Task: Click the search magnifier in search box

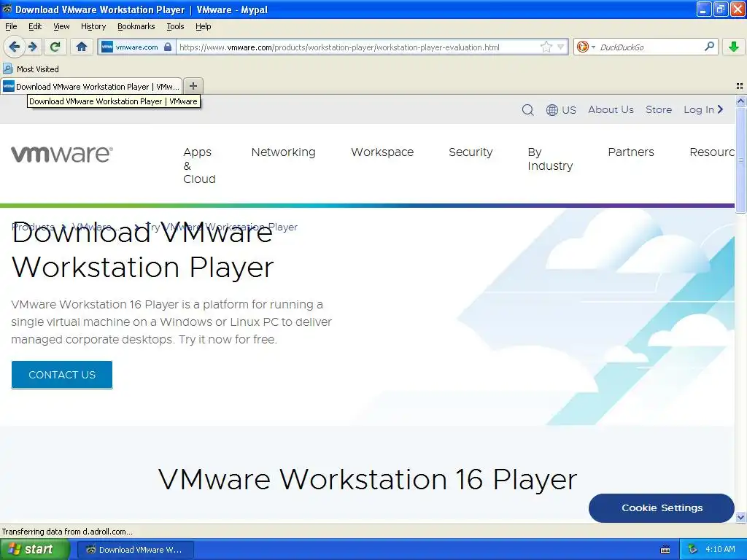Action: [709, 47]
